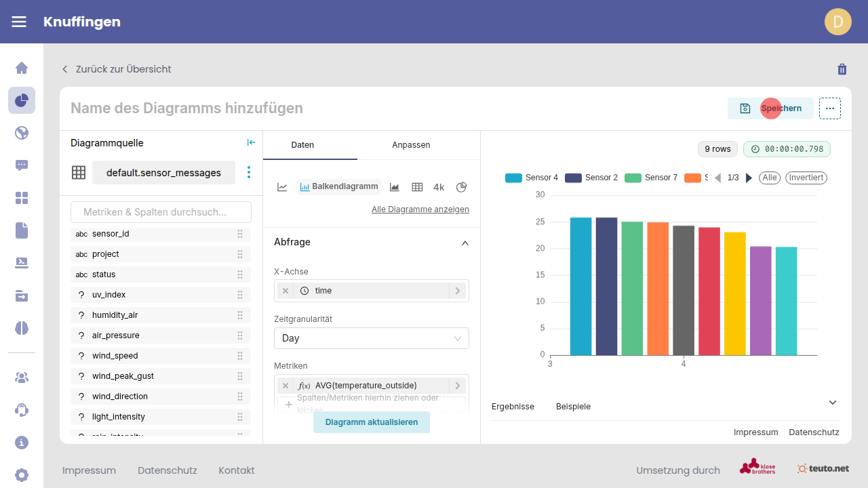The image size is (868, 488).
Task: Toggle the Sensor 4 legend entry
Action: point(532,178)
